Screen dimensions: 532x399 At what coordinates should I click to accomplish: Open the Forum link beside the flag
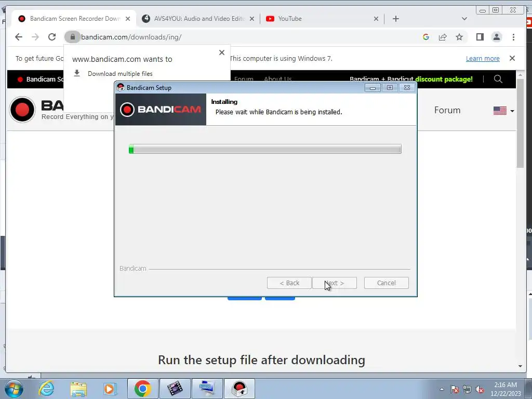point(447,110)
